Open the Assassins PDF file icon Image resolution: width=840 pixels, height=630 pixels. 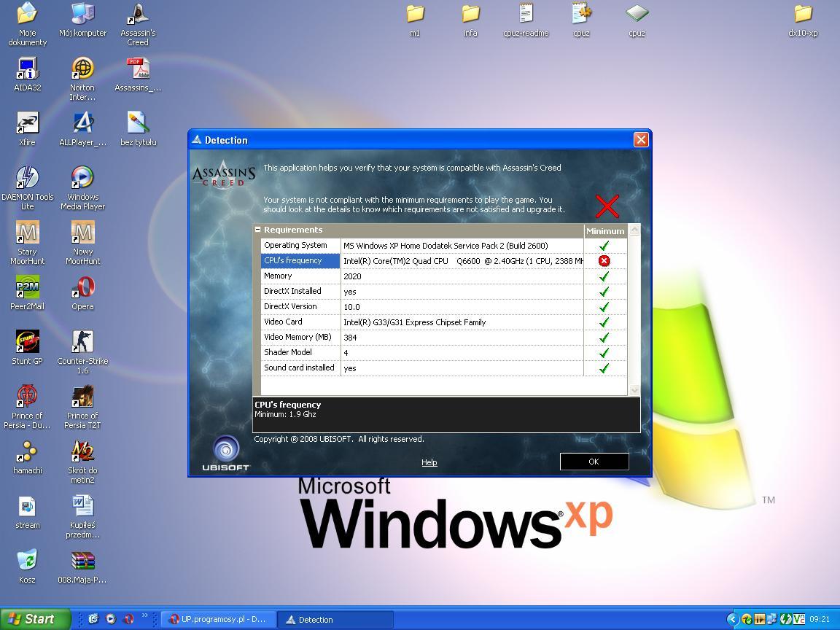click(138, 74)
